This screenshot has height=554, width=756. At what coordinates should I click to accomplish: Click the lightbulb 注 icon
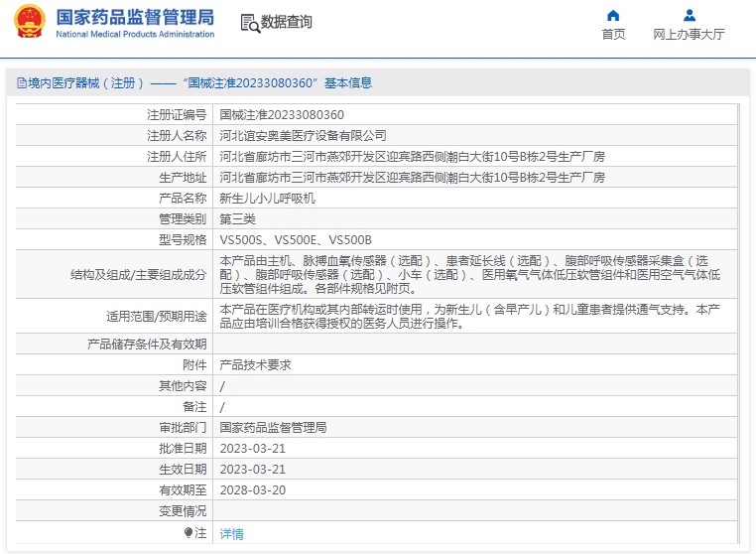point(189,533)
